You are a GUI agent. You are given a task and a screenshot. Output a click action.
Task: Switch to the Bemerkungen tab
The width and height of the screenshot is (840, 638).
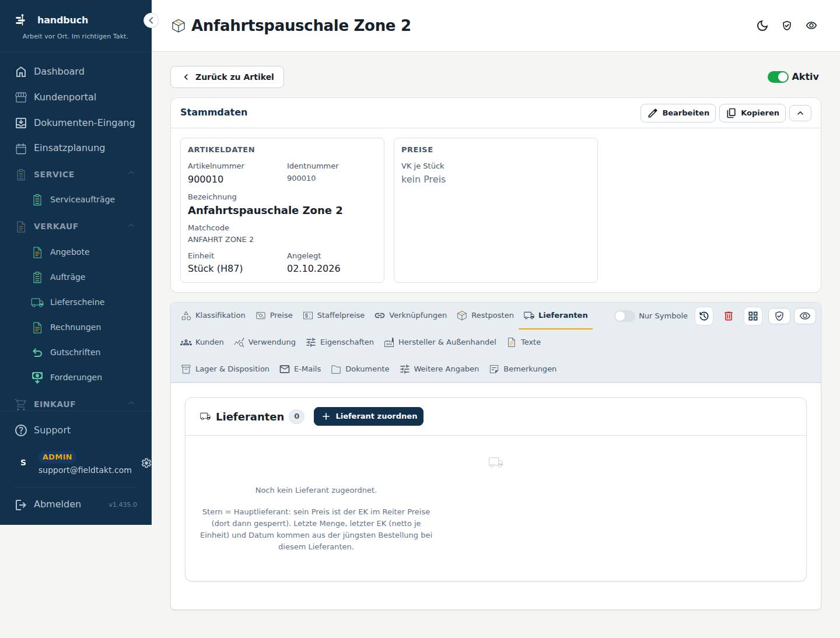523,369
